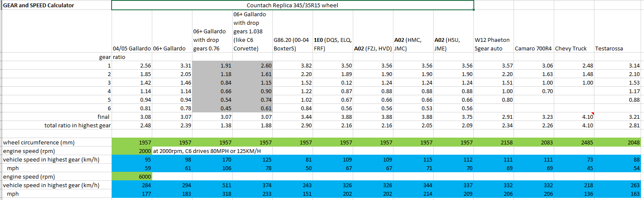Select wheel circumference 2158 for W12 Phaeton
The image size is (644, 200).
coord(493,142)
